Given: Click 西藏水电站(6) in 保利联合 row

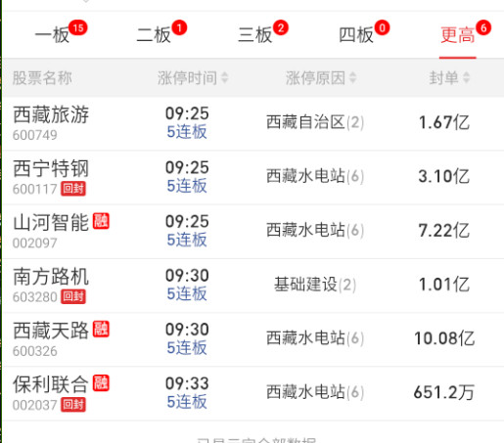Looking at the screenshot, I should [315, 392].
